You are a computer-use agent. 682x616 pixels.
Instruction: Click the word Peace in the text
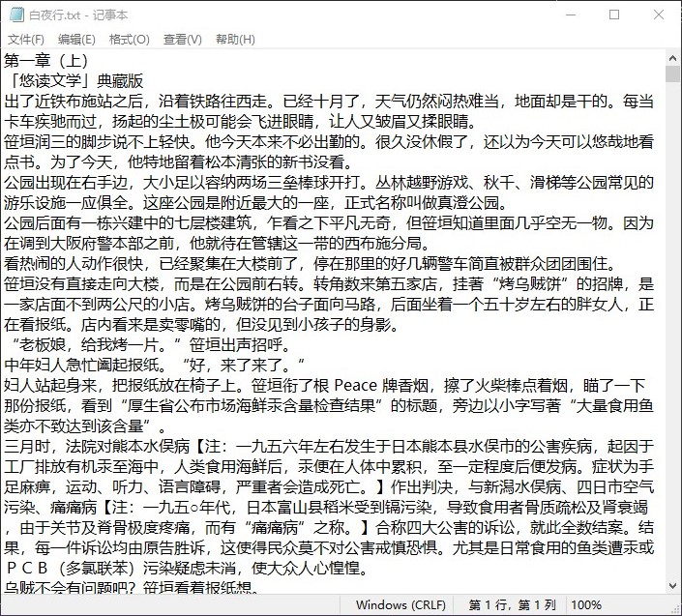355,386
